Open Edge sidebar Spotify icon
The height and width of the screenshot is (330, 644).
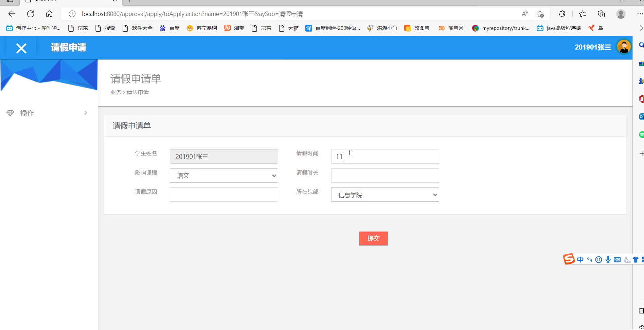pyautogui.click(x=641, y=135)
